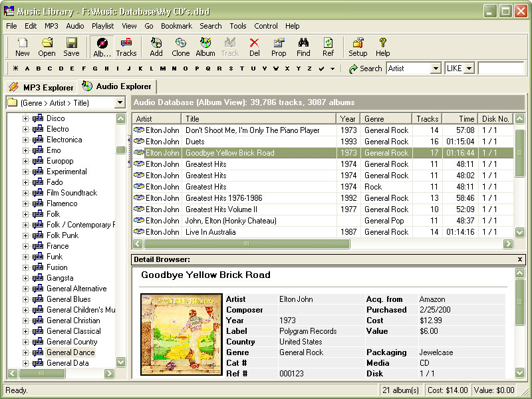Open the Playlist menu
Image resolution: width=532 pixels, height=399 pixels.
[103, 26]
